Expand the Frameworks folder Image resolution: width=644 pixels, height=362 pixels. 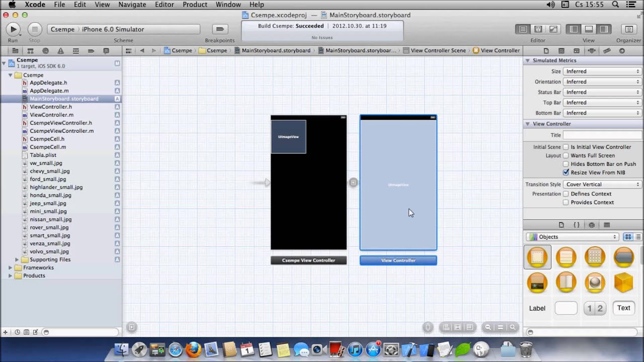pyautogui.click(x=10, y=267)
